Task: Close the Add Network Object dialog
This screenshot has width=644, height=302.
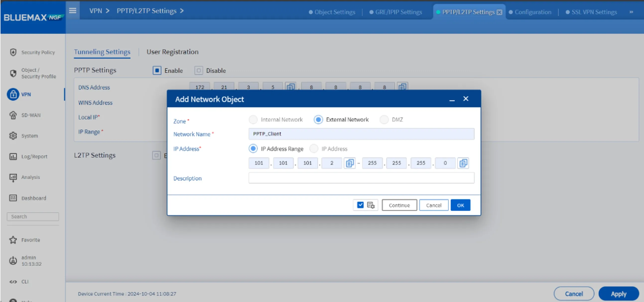Action: pyautogui.click(x=465, y=99)
